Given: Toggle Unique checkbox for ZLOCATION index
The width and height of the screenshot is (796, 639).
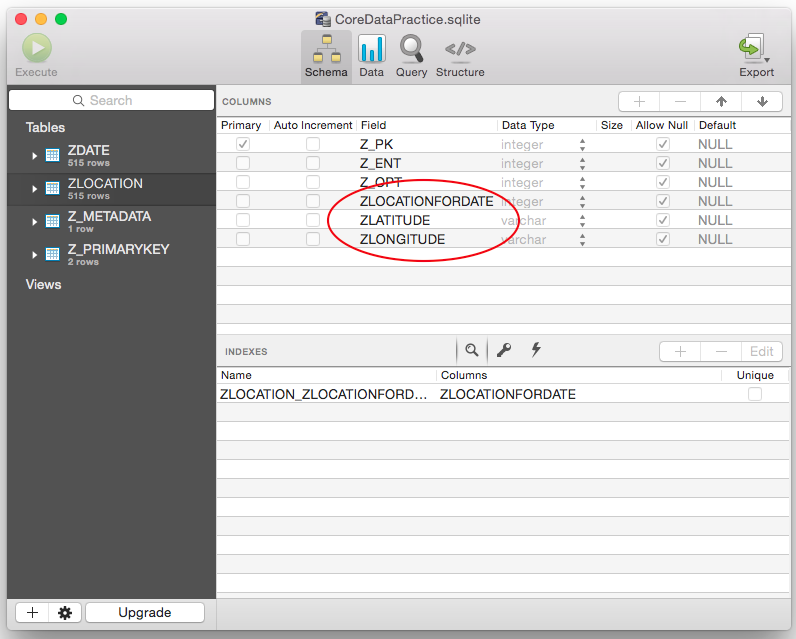Looking at the screenshot, I should pos(754,394).
